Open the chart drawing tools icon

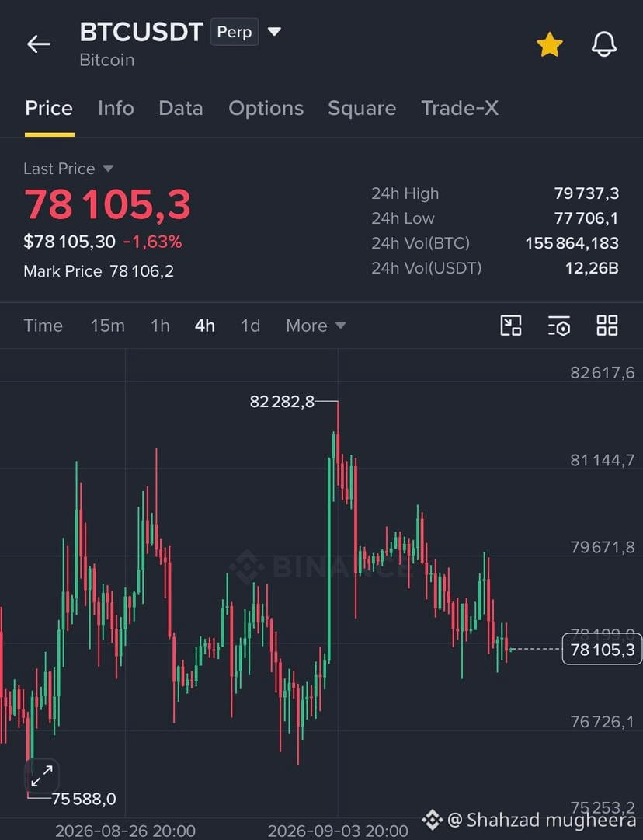point(511,326)
